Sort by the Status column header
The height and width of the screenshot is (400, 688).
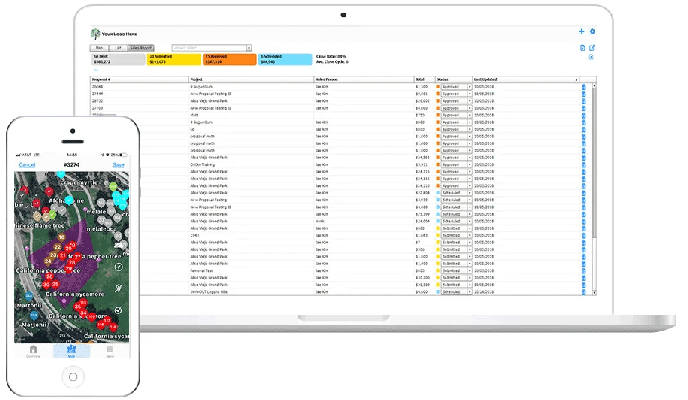454,79
